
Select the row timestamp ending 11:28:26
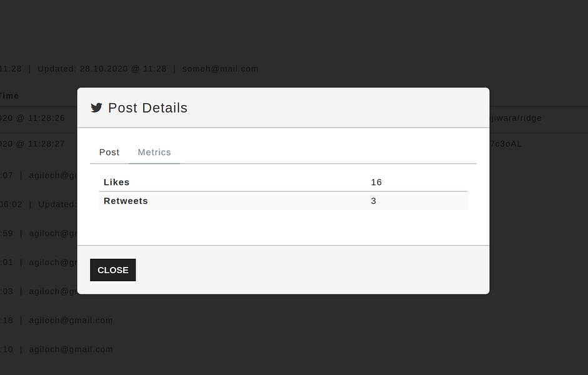[x=32, y=118]
